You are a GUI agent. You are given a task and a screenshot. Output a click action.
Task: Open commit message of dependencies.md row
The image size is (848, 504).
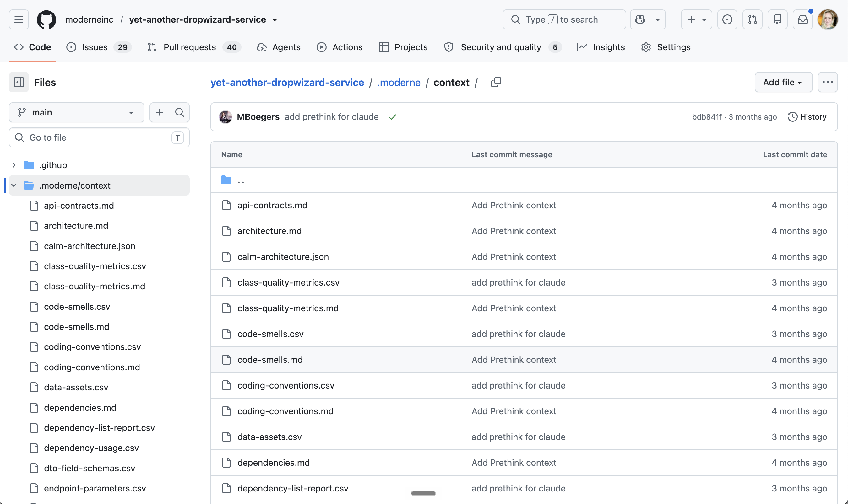pyautogui.click(x=514, y=463)
